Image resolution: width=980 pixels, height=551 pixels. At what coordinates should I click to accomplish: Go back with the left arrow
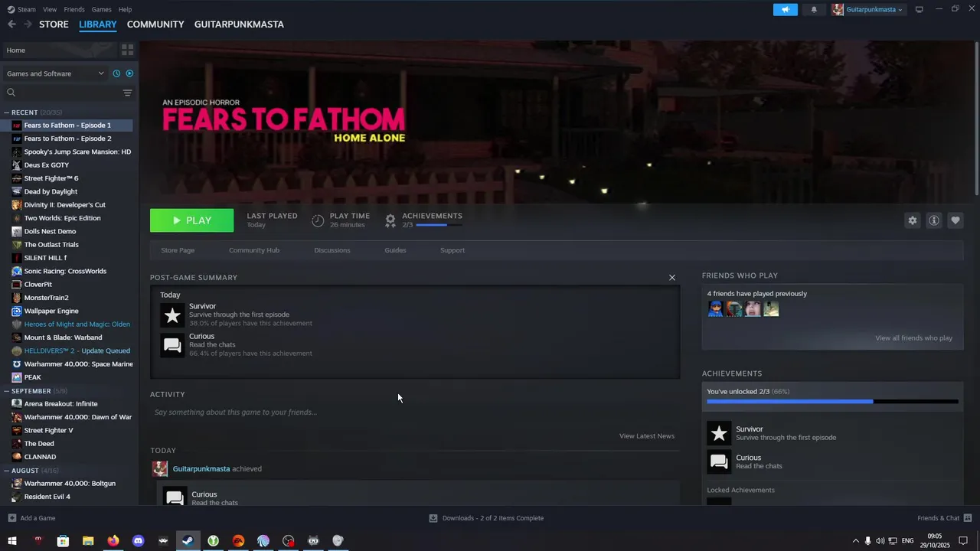(x=11, y=24)
